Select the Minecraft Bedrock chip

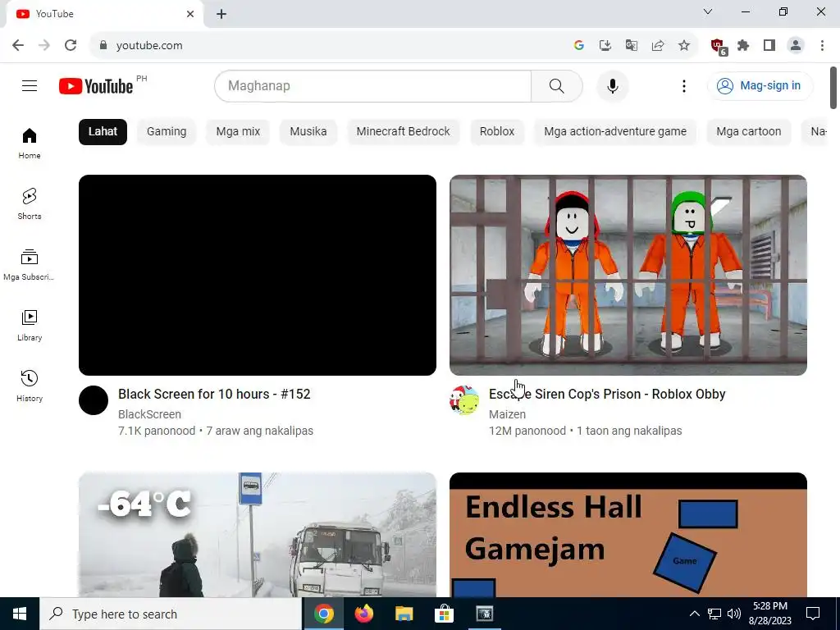[x=403, y=131]
